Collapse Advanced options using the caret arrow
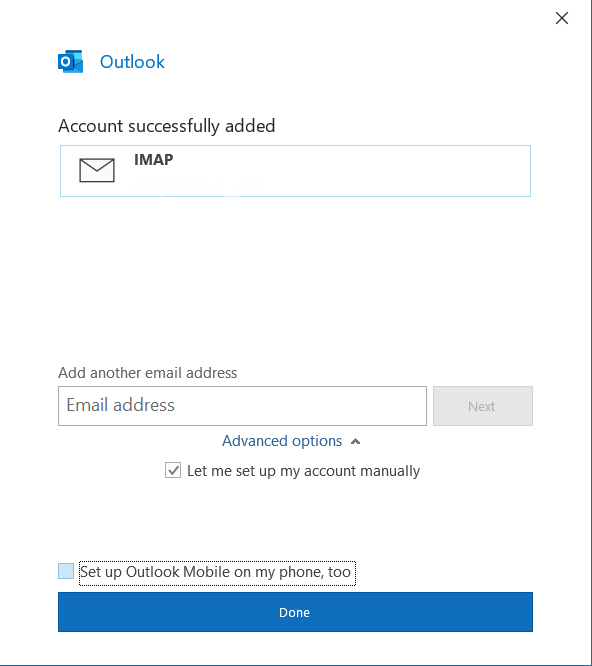The width and height of the screenshot is (592, 666). tap(355, 442)
